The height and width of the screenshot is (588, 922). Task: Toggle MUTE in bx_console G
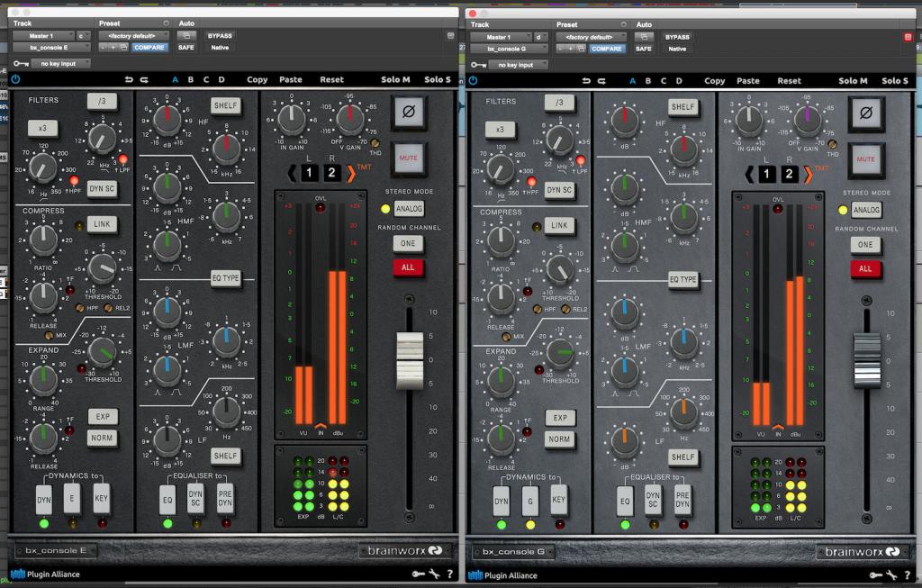866,159
